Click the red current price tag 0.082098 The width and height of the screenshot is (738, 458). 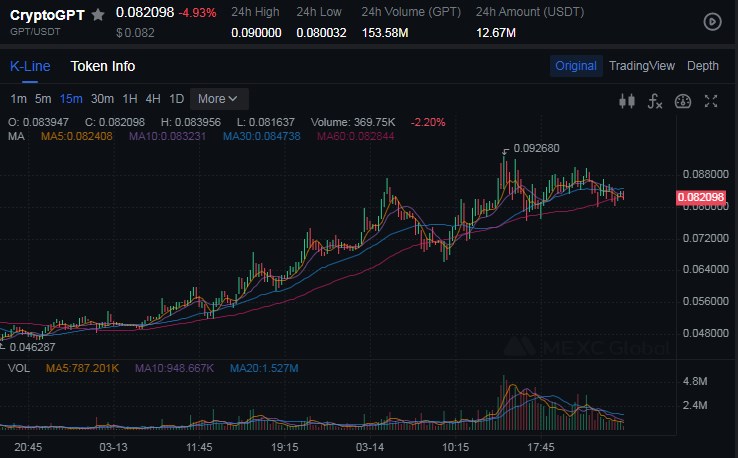click(x=701, y=197)
